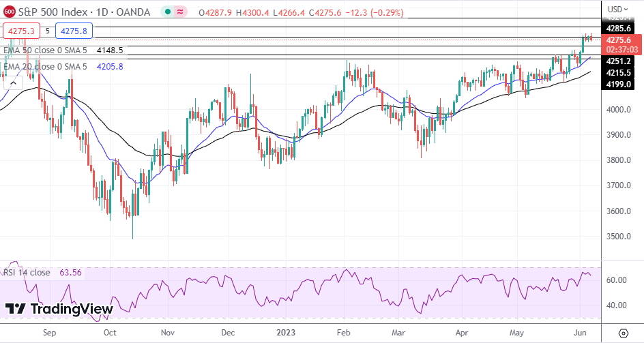Click the 2023 time axis label

[286, 332]
